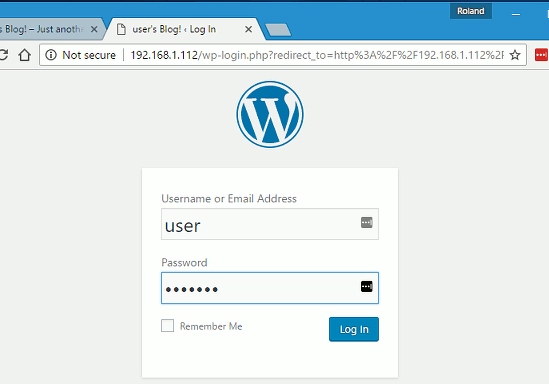549x384 pixels.
Task: Click the Log In button
Action: [x=354, y=329]
